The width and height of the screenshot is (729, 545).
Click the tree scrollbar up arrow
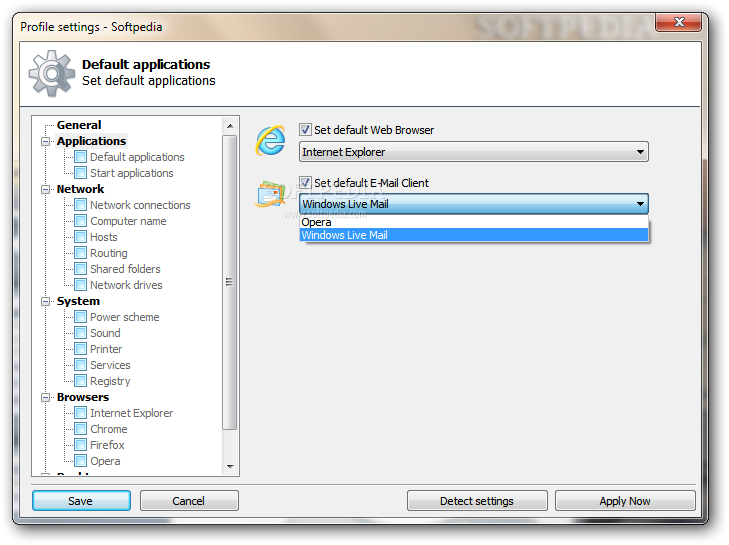click(x=230, y=126)
